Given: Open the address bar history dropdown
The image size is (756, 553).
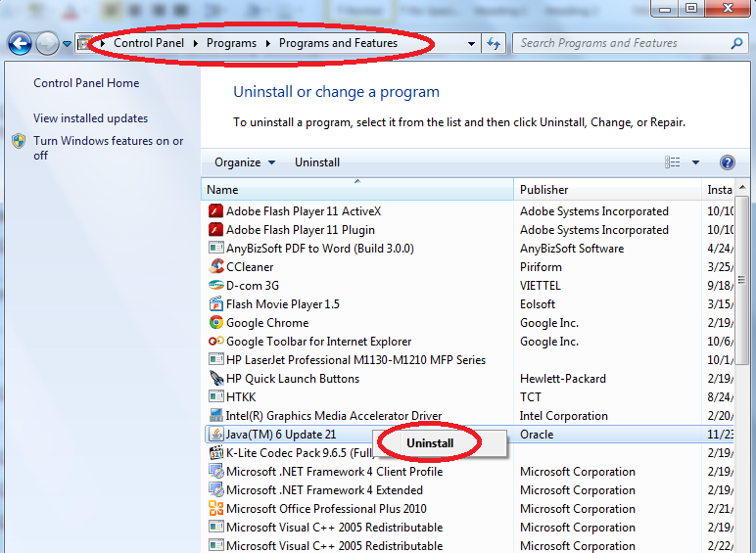Looking at the screenshot, I should [x=471, y=44].
